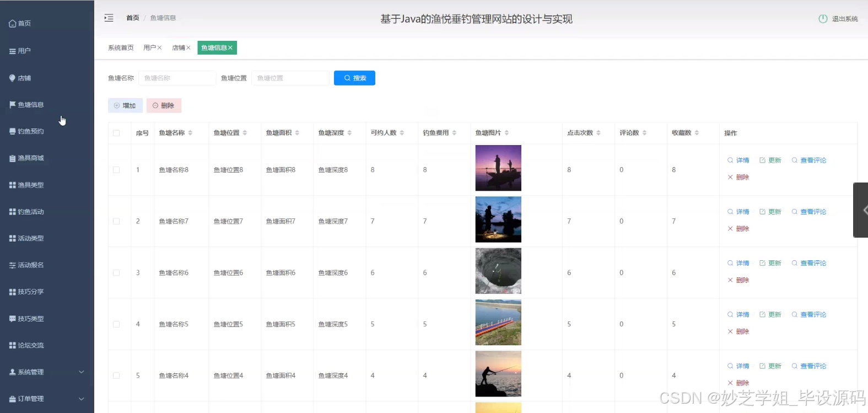Check the checkbox for row 1
Viewport: 868px width, 413px height.
[x=116, y=170]
